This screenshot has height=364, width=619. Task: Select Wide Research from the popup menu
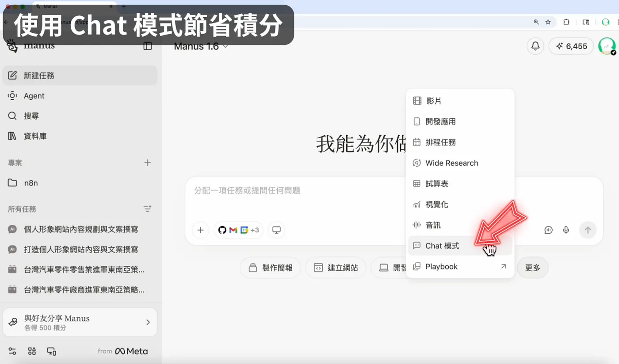click(x=460, y=163)
